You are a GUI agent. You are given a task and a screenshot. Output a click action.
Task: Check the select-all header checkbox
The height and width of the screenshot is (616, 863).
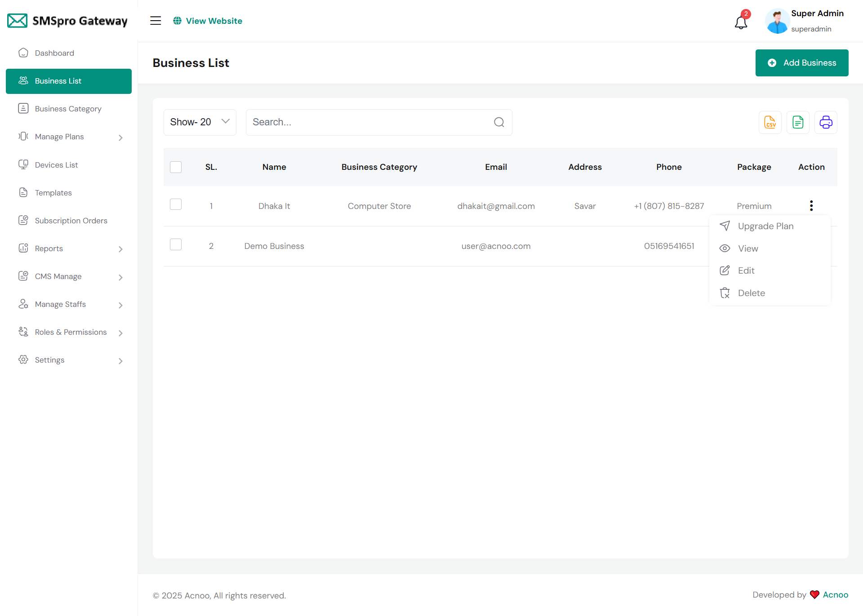coord(176,167)
